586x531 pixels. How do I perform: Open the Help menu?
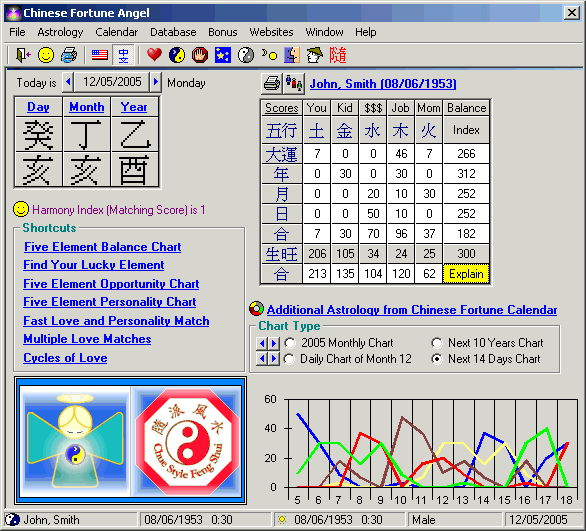366,32
